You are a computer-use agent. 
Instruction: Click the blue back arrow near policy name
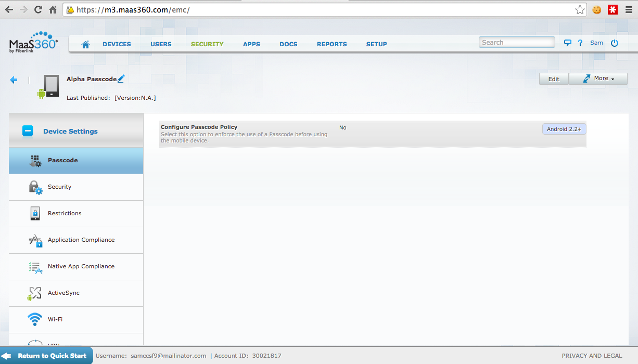14,80
